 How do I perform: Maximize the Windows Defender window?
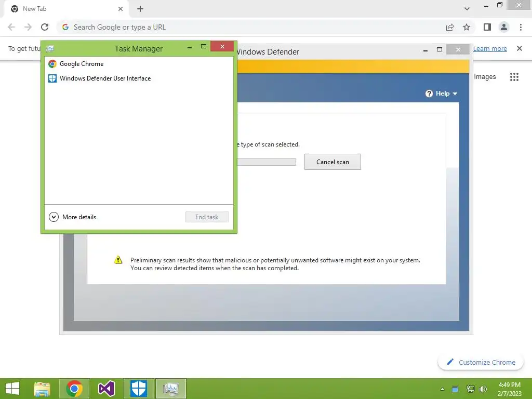tap(440, 49)
